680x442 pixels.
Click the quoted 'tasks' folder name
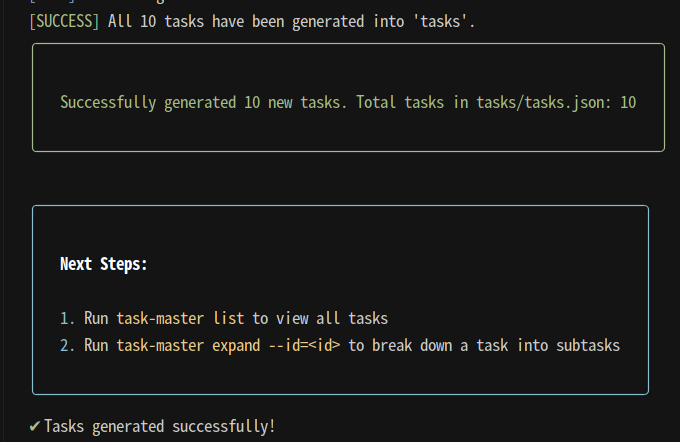point(444,21)
